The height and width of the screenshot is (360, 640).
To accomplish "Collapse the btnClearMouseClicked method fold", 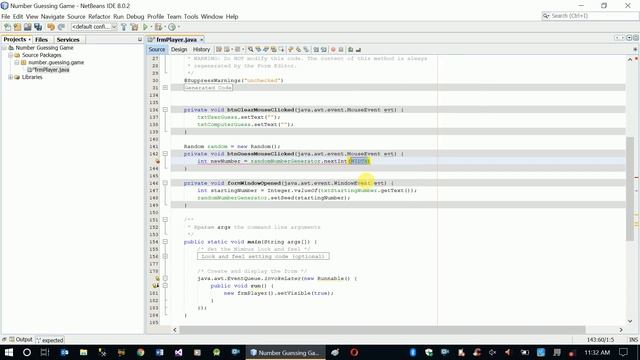I will point(165,110).
